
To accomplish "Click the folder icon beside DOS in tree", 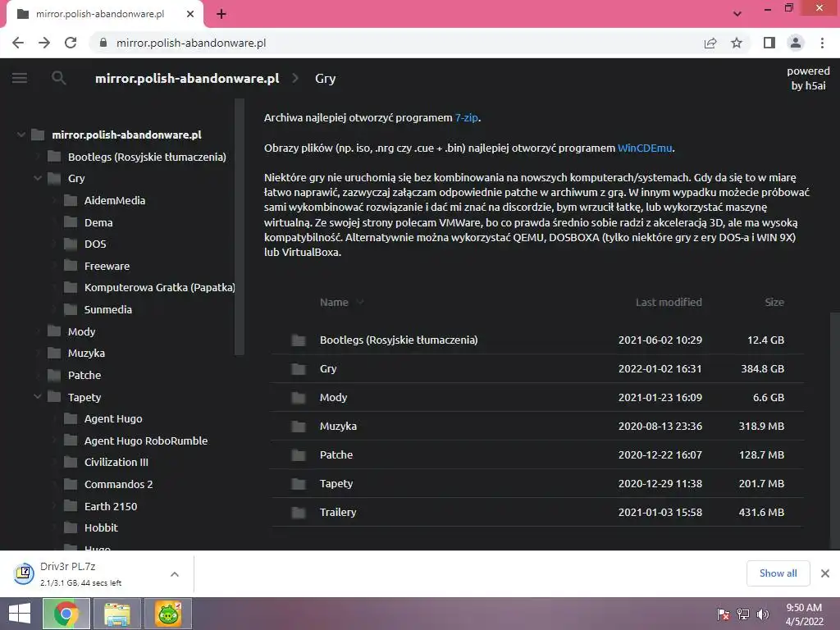I will pyautogui.click(x=71, y=244).
